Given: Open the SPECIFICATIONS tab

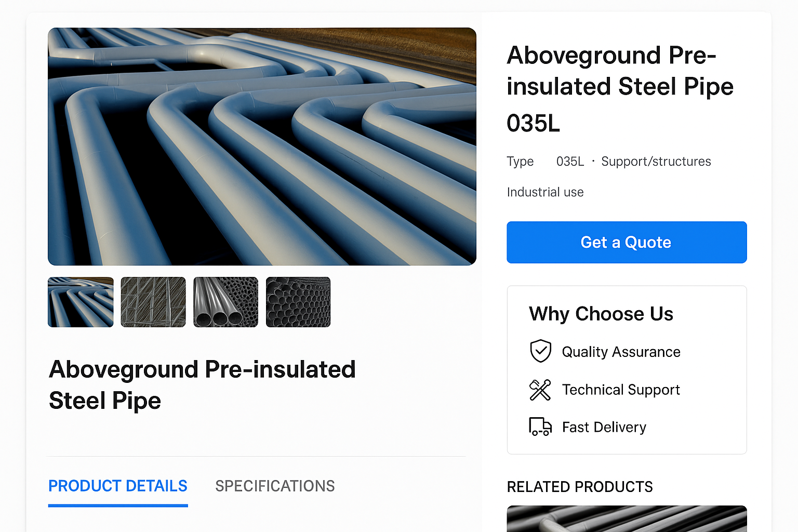Looking at the screenshot, I should pos(275,486).
